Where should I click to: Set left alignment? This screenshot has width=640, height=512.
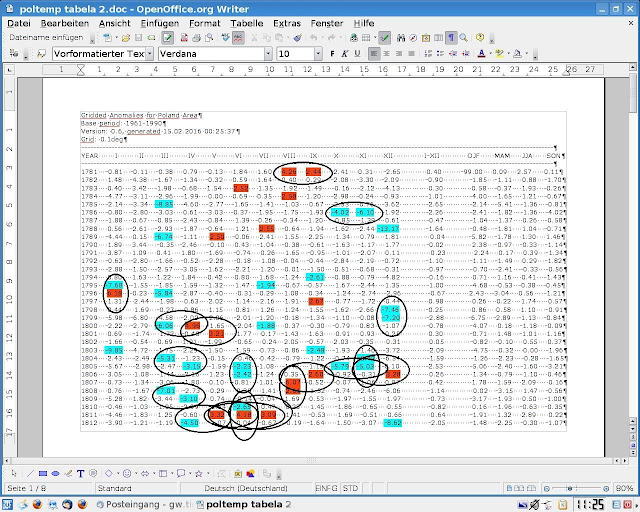pos(374,53)
